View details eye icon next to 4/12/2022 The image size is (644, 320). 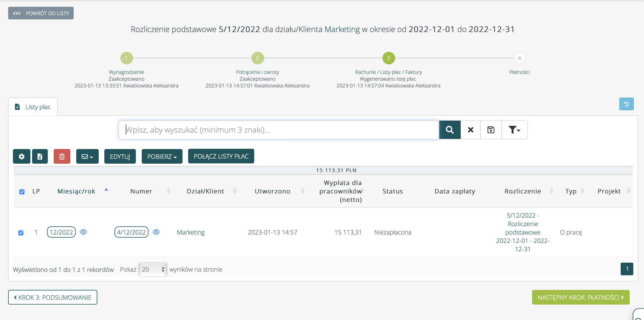156,232
